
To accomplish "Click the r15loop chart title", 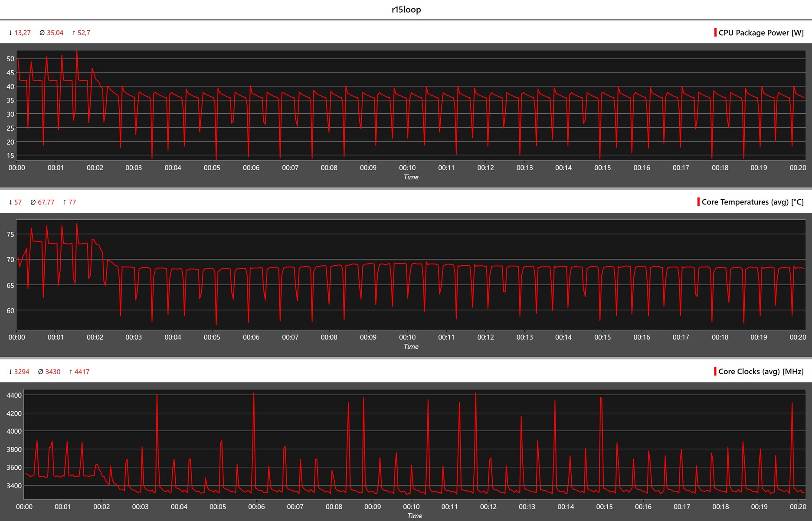I will coord(406,10).
